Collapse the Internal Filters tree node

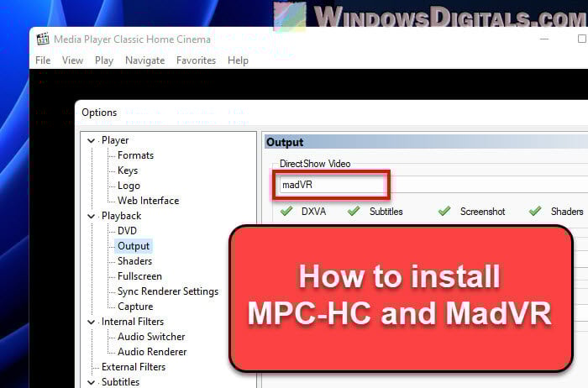pos(91,322)
